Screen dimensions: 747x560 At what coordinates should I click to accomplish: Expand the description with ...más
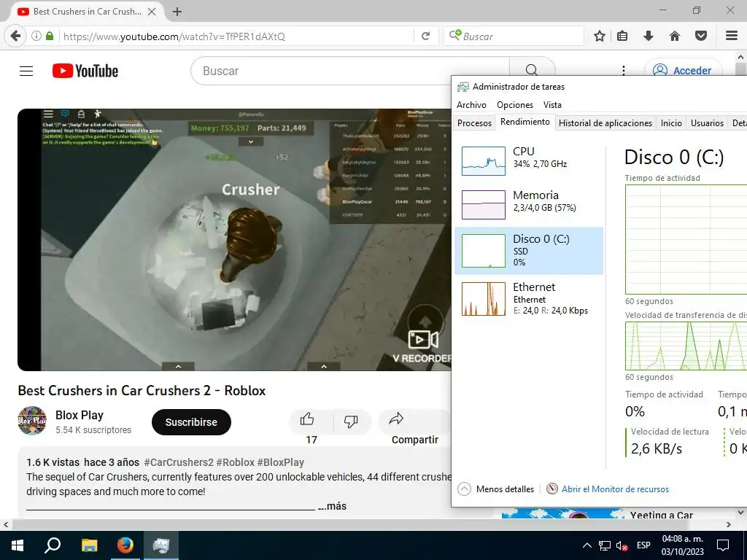click(x=332, y=506)
